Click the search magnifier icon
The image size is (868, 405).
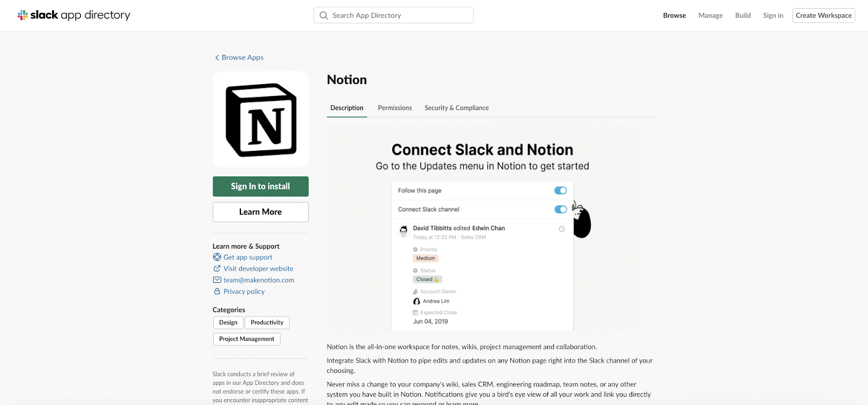point(324,15)
